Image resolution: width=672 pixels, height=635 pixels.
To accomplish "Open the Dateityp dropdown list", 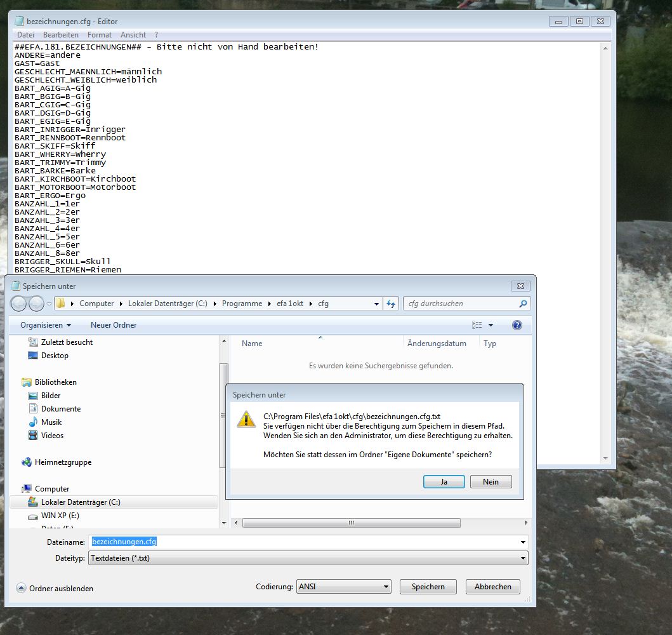I will point(308,558).
